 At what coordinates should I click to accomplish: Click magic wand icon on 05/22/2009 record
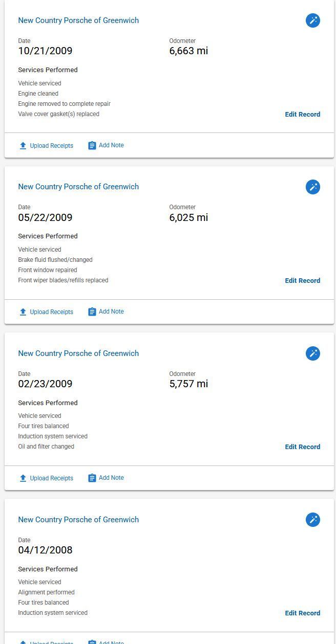click(x=313, y=187)
